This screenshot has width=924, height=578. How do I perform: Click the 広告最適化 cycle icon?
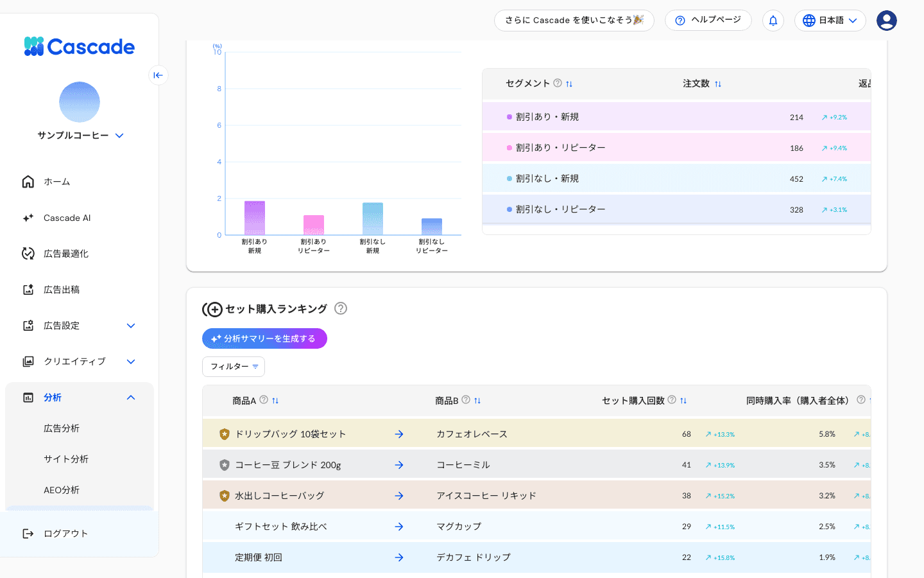[28, 254]
